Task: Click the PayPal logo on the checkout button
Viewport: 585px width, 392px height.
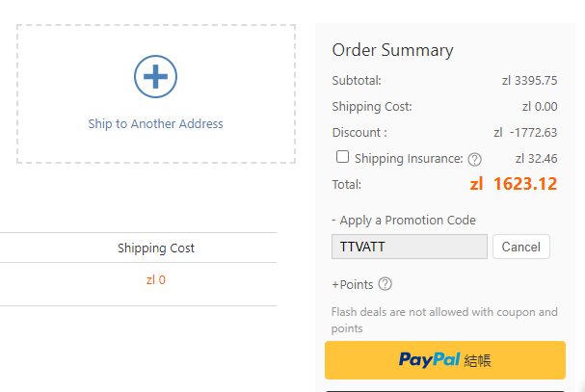Action: click(429, 360)
